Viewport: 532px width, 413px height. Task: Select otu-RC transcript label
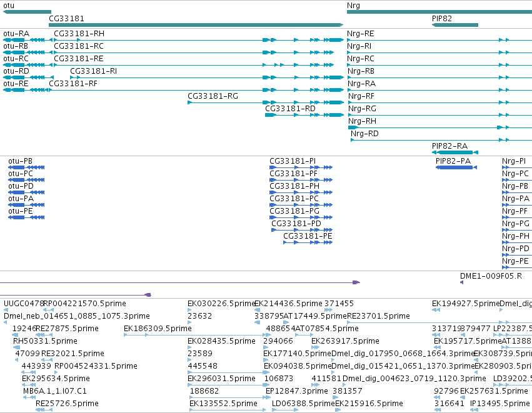coord(16,59)
